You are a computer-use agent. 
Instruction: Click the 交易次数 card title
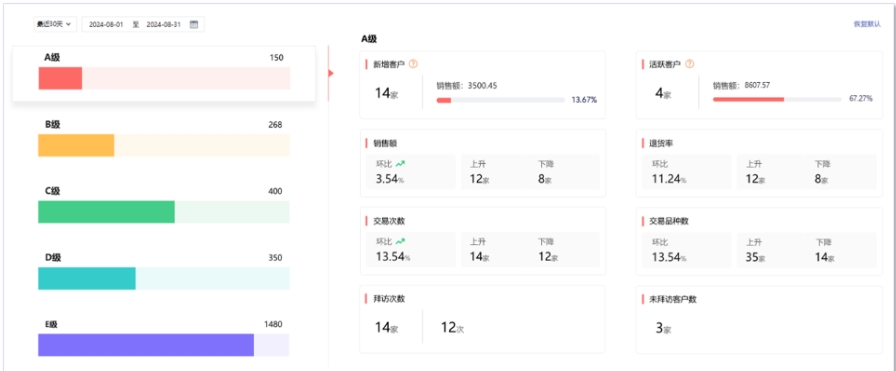389,221
